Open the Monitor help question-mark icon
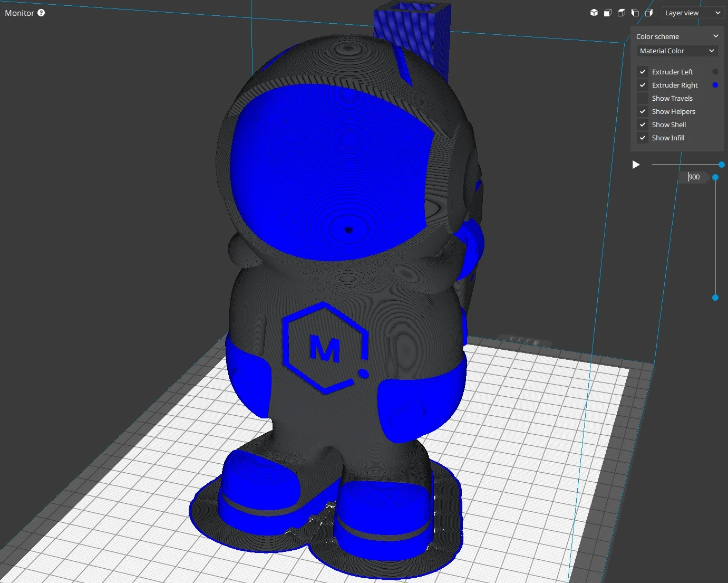This screenshot has width=728, height=583. click(x=41, y=13)
